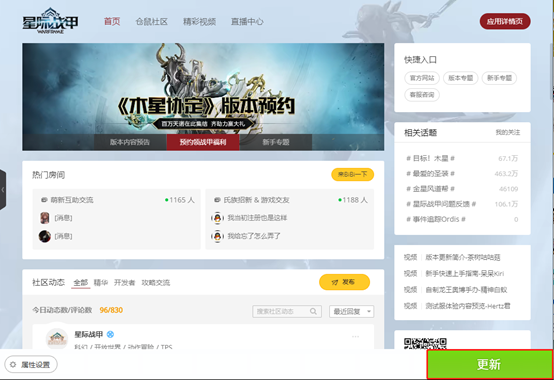Open topic # 最爱的圣装 #

click(430, 174)
